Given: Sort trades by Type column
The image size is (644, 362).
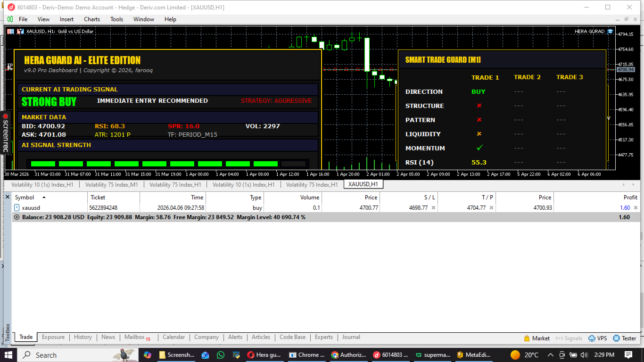Looking at the screenshot, I should pos(235,197).
